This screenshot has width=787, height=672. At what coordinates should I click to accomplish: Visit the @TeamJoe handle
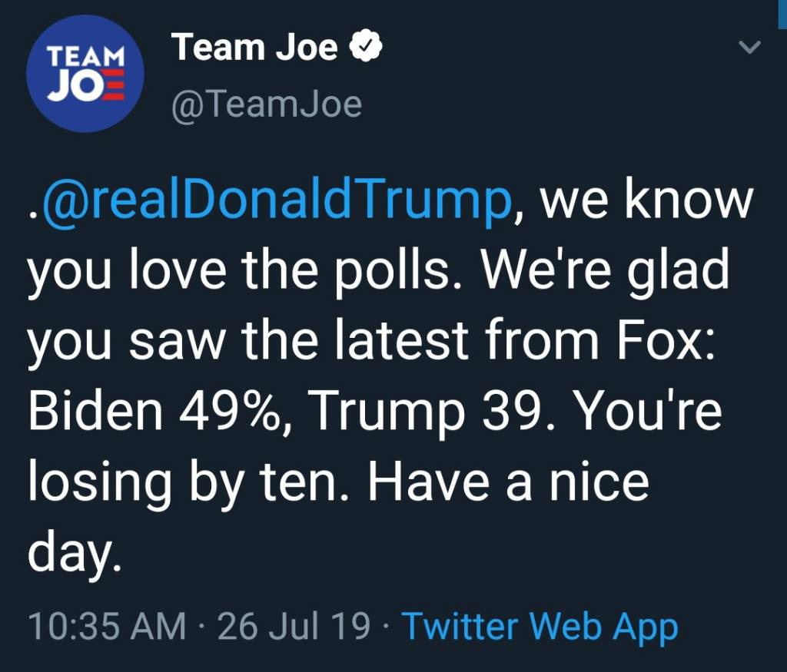click(x=267, y=104)
